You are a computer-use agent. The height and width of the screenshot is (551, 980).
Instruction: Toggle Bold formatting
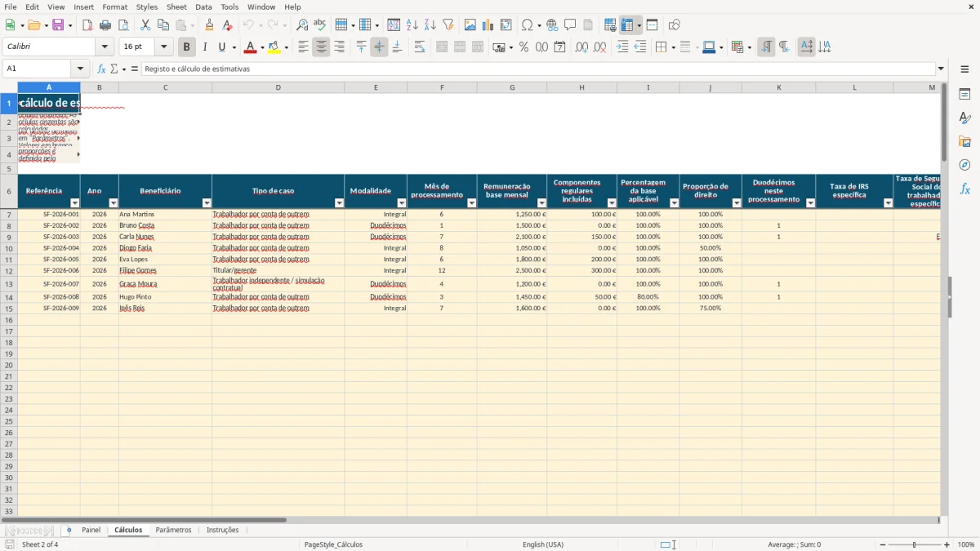pos(186,47)
